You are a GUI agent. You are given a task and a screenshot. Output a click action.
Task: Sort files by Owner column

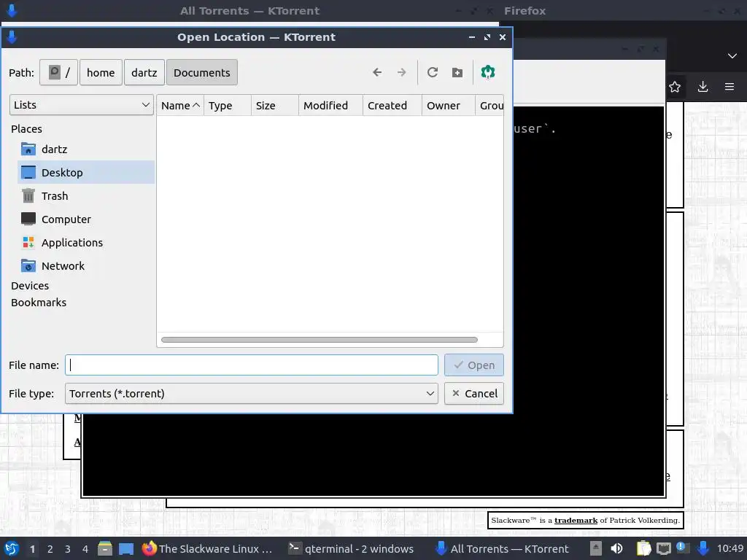pyautogui.click(x=449, y=105)
